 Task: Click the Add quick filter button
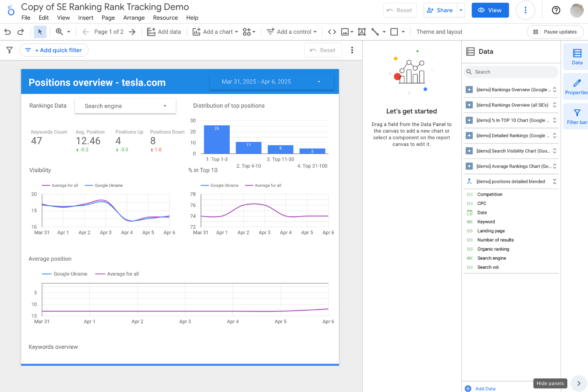54,50
